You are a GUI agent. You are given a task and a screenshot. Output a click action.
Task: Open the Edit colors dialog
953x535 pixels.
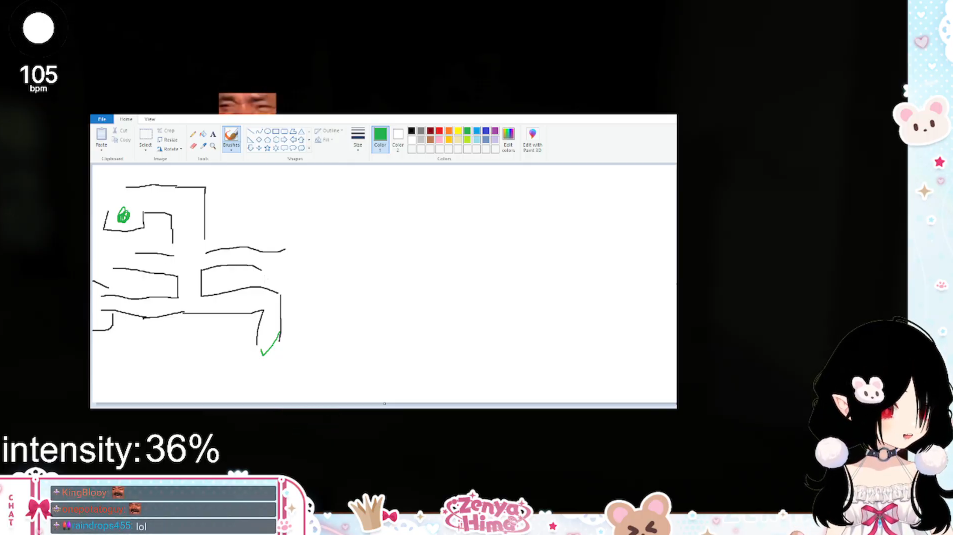point(508,139)
